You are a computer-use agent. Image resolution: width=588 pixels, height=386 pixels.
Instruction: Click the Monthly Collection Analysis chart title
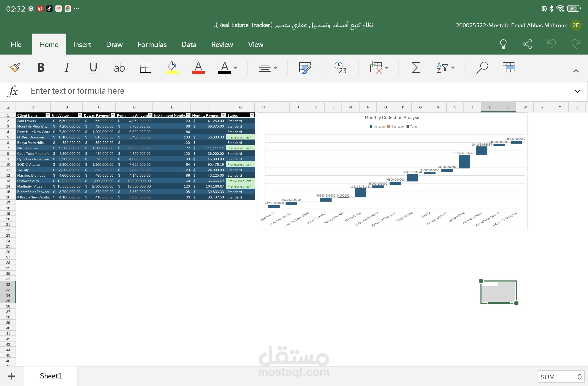click(392, 118)
